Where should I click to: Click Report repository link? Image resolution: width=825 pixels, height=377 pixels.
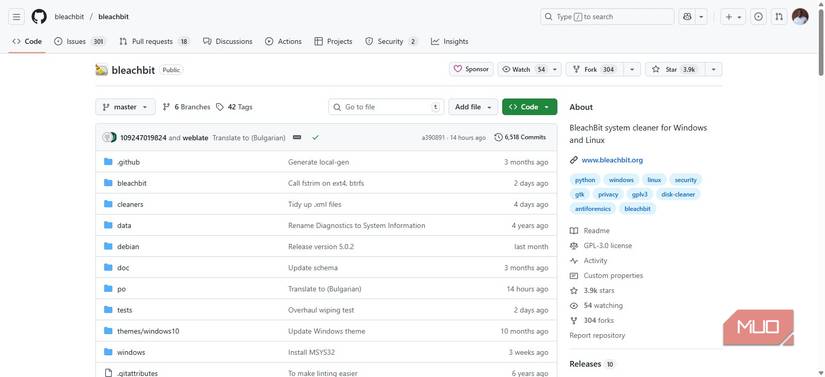pyautogui.click(x=597, y=335)
